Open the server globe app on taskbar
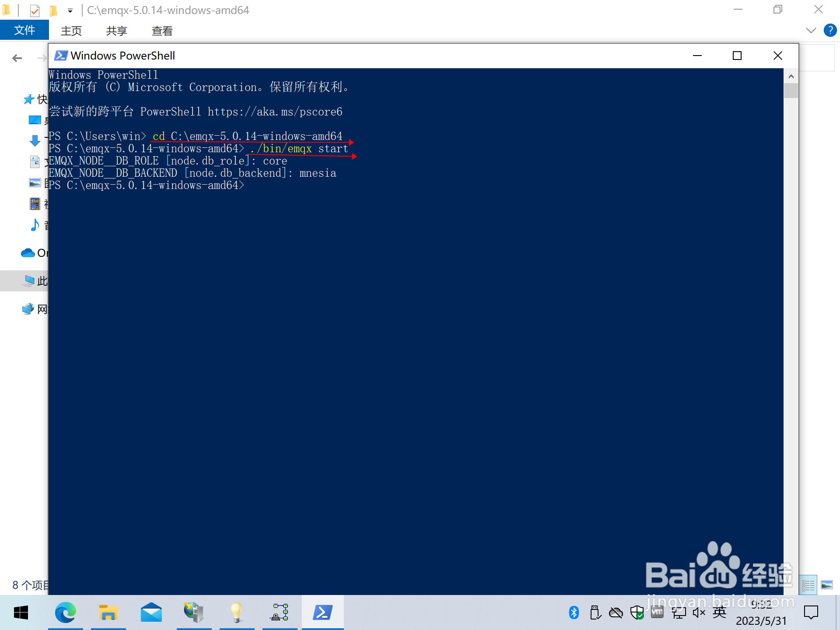 click(194, 612)
